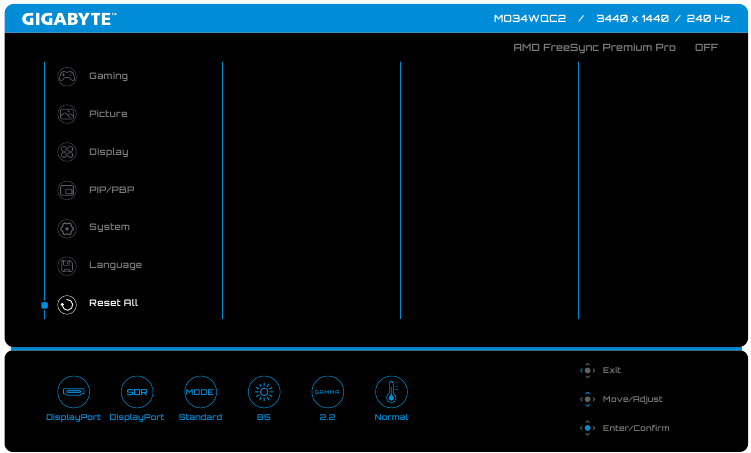
Task: Toggle the AMD FreeSync Premium Pro OFF status
Action: click(706, 47)
